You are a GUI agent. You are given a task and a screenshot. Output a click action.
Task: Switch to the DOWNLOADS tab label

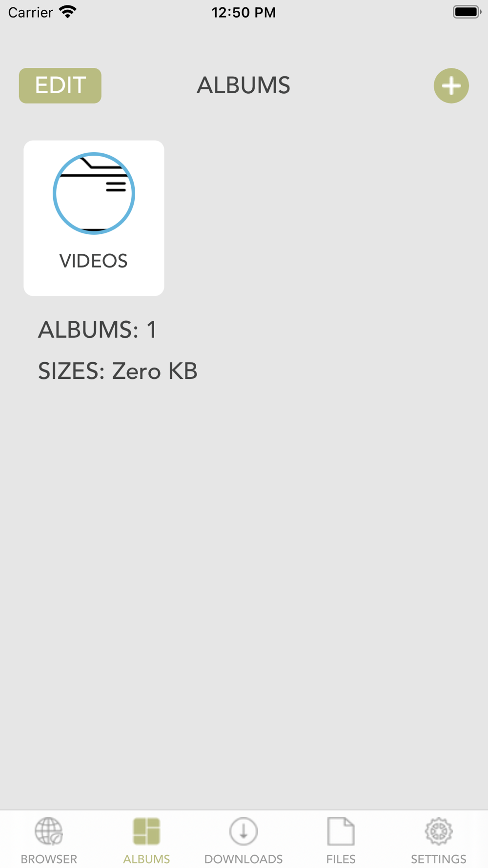244,859
